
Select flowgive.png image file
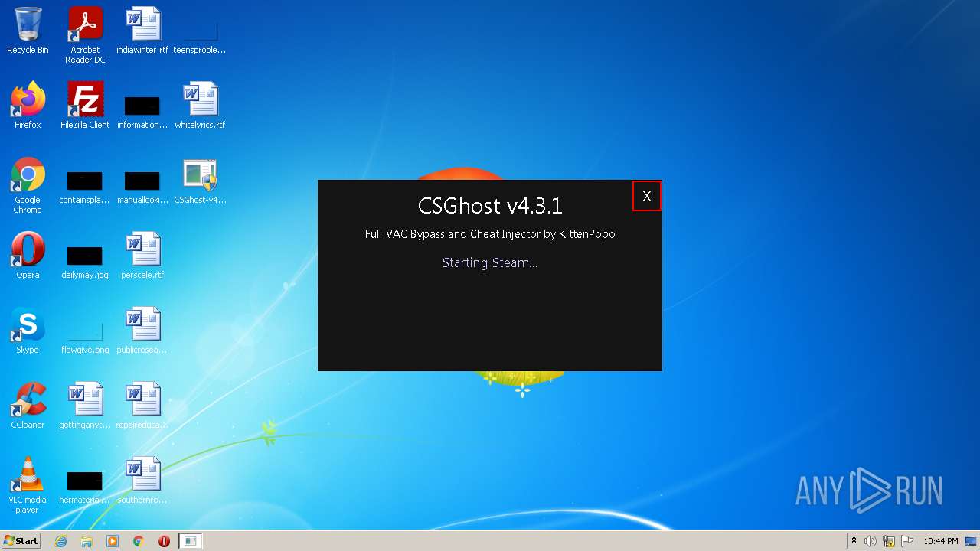(x=85, y=337)
